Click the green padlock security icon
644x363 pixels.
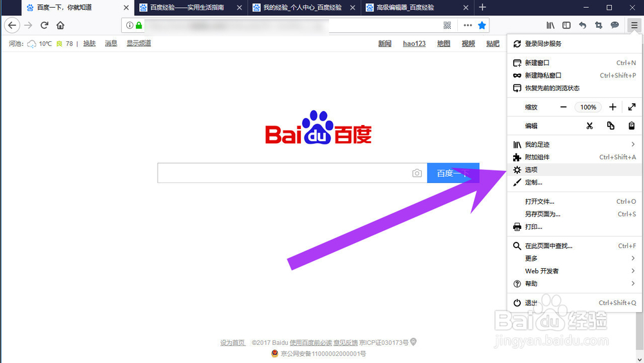pos(139,26)
